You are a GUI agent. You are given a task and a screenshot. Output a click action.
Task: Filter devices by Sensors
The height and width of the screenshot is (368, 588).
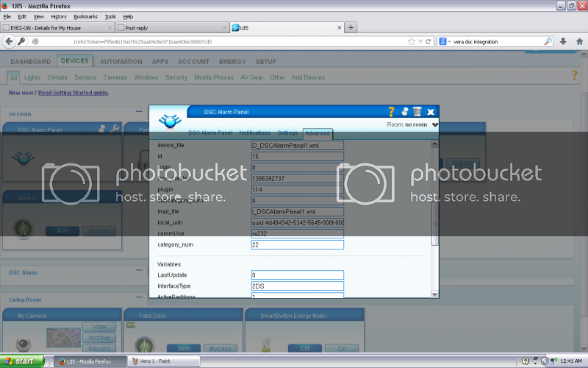click(85, 77)
